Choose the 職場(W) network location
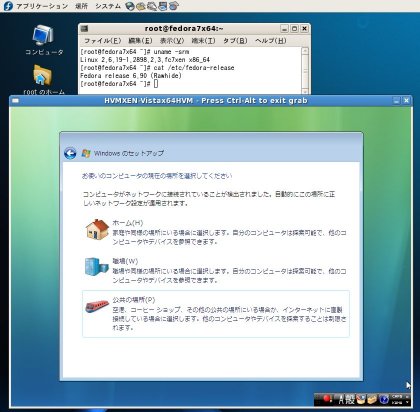The width and height of the screenshot is (420, 412). tap(216, 270)
